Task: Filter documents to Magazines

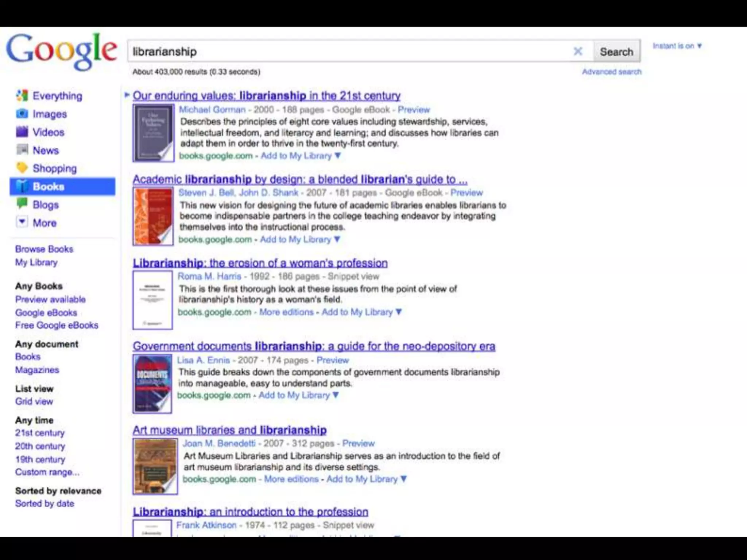Action: coord(37,370)
